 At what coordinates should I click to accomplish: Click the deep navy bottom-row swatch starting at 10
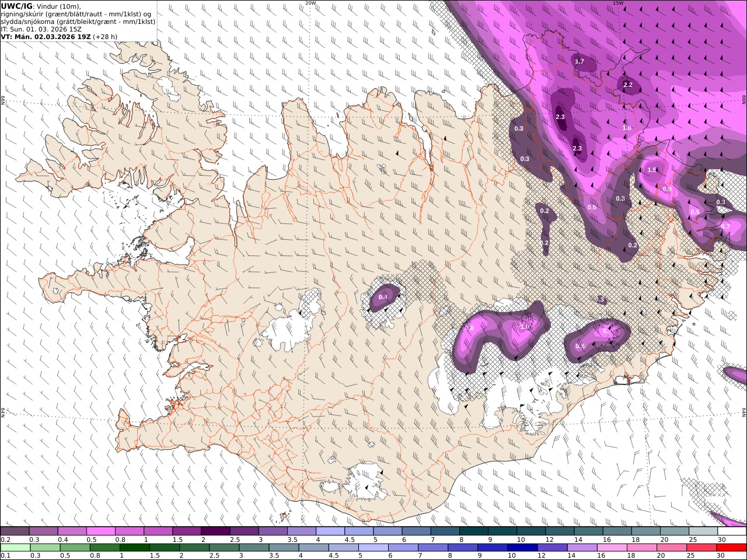pos(522,548)
